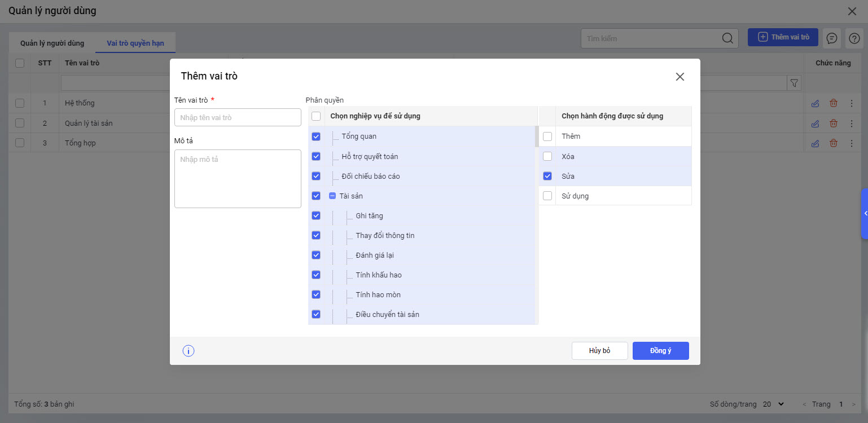Close the Thêm vai trò dialog
The height and width of the screenshot is (423, 868).
point(680,77)
